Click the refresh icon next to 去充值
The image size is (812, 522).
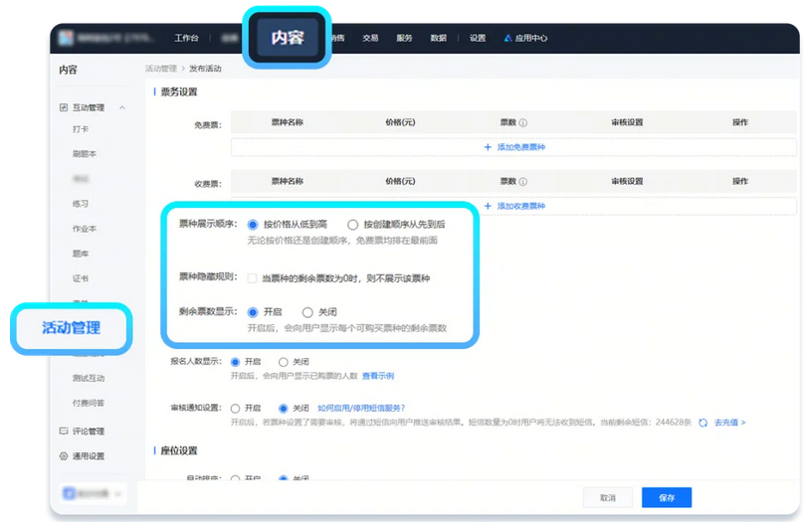tap(703, 423)
